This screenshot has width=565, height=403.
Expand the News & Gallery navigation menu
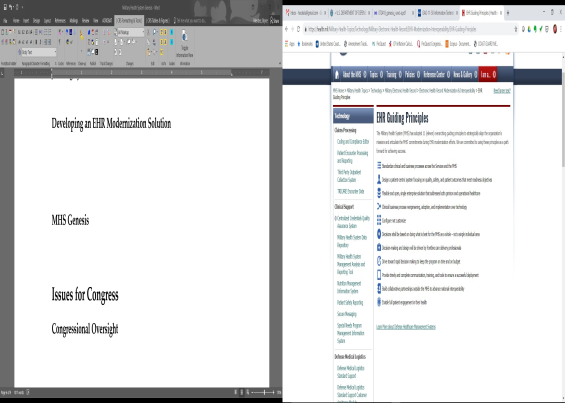point(465,75)
